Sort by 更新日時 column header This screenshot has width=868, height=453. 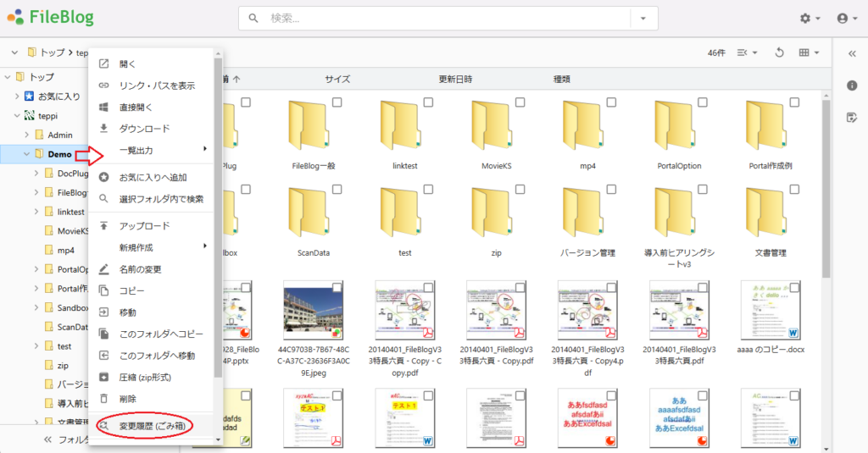pyautogui.click(x=455, y=79)
